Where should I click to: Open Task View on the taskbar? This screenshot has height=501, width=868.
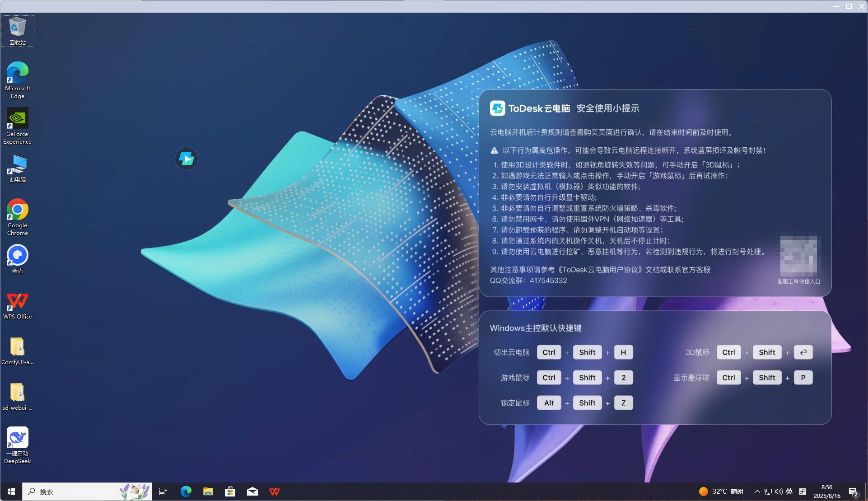click(163, 492)
